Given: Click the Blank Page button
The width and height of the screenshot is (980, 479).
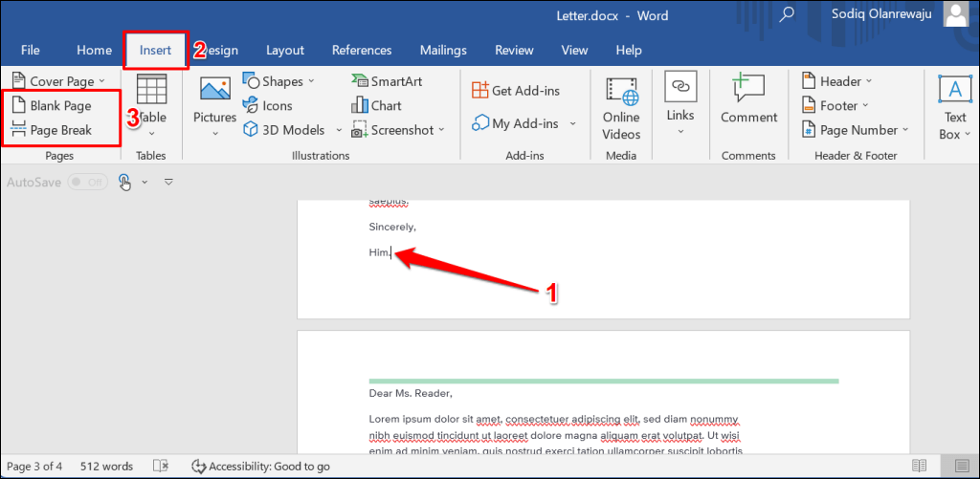Looking at the screenshot, I should [x=52, y=106].
